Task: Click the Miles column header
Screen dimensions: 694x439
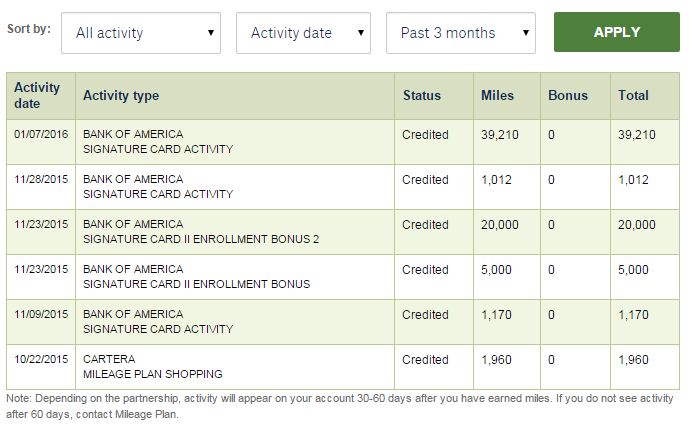Action: click(497, 96)
